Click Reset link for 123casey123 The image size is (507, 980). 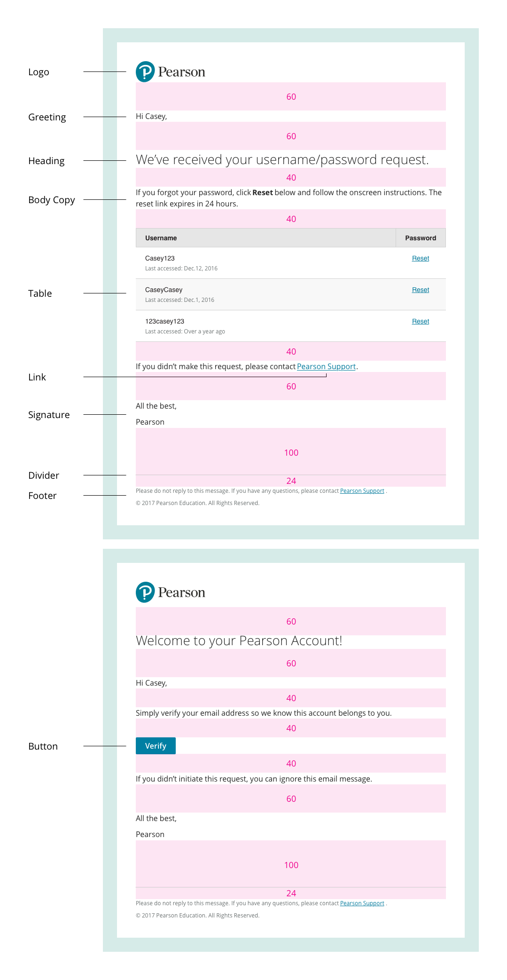point(421,321)
